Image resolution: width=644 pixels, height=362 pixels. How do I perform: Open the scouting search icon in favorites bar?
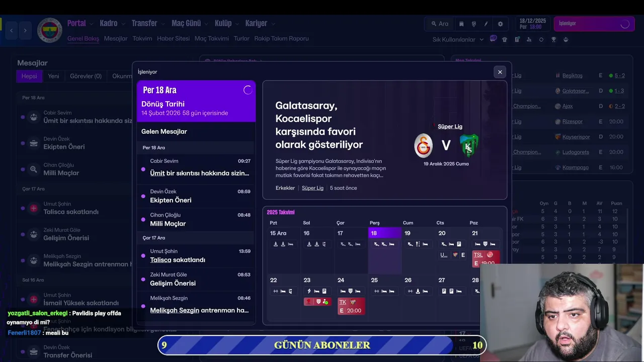pyautogui.click(x=529, y=39)
